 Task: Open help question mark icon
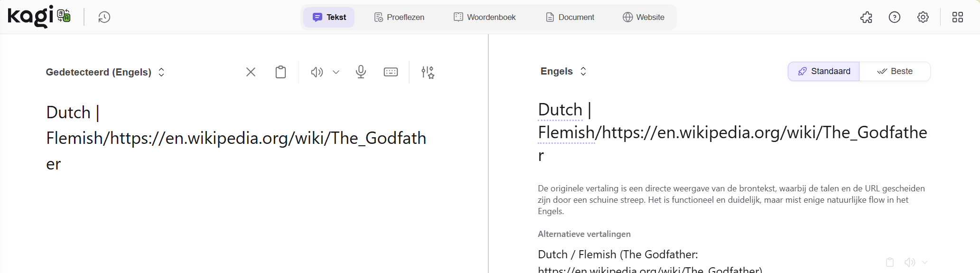click(894, 18)
